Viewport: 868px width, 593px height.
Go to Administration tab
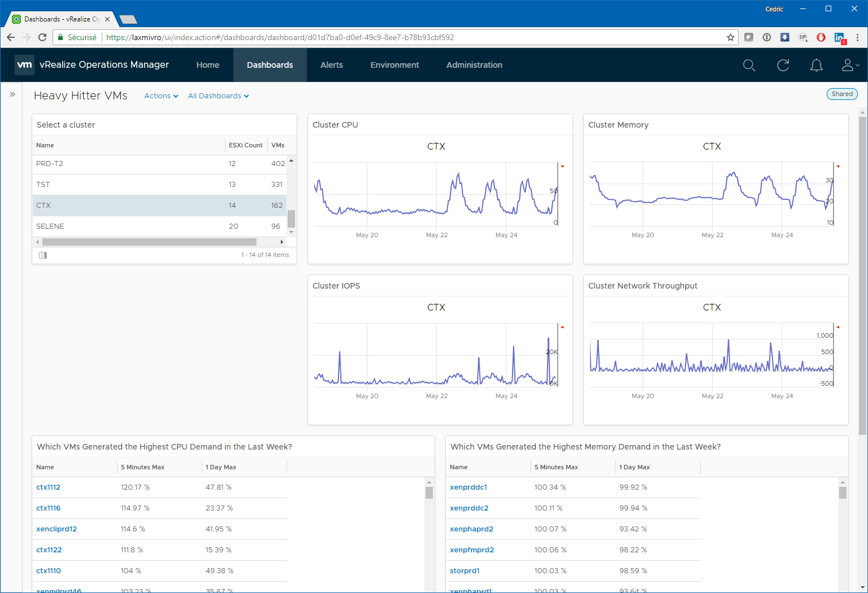click(474, 65)
